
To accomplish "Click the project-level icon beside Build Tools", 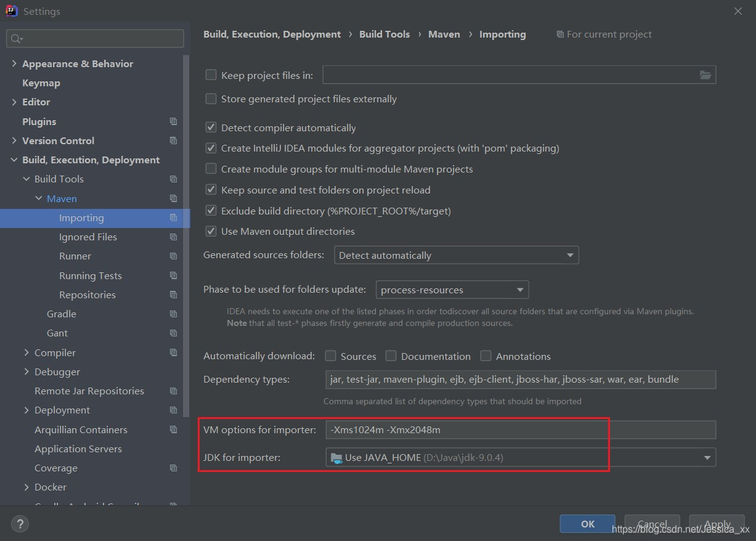I will tap(173, 179).
